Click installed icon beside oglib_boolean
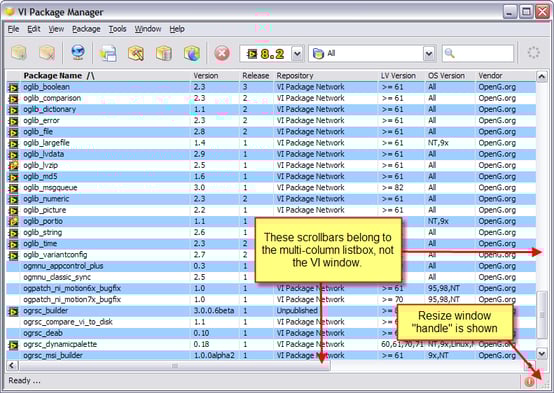Viewport: 554px width, 393px height. click(13, 87)
